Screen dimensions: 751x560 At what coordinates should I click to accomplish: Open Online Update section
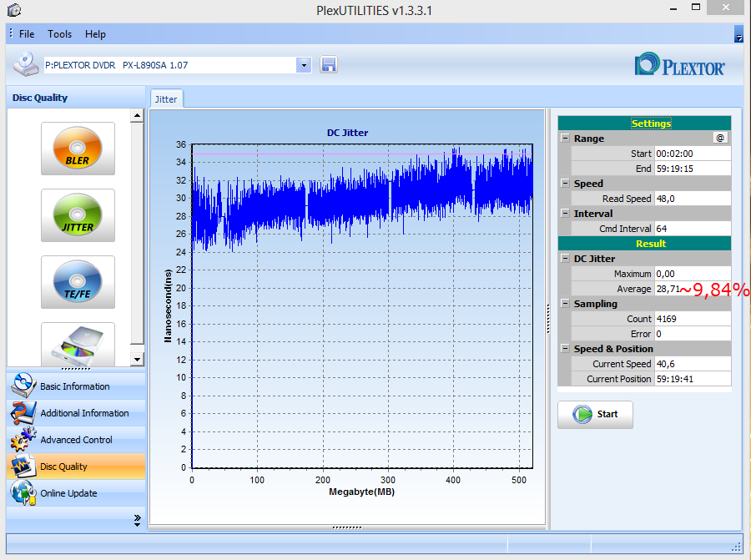coord(76,493)
